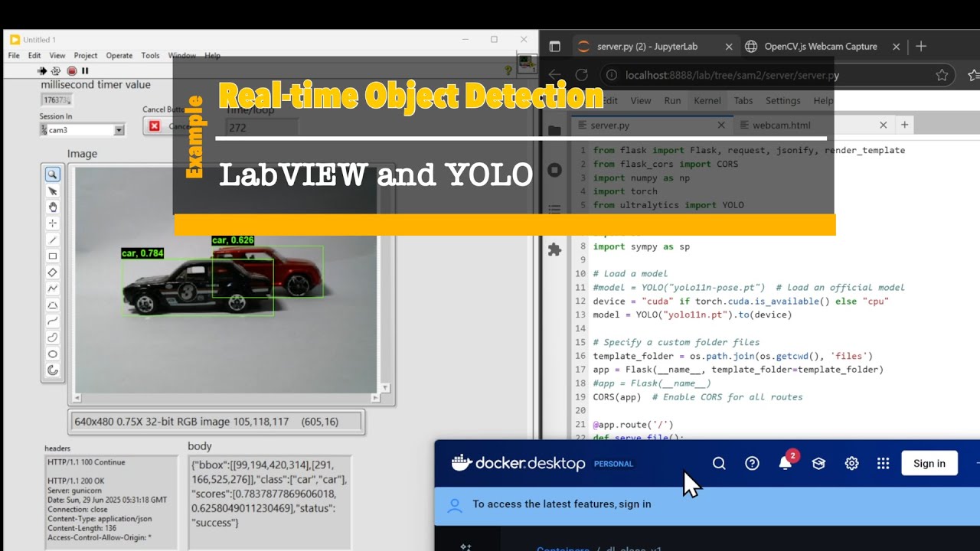Screen dimensions: 980x551
Task: Select the Annulus tool in image palette
Action: click(53, 370)
